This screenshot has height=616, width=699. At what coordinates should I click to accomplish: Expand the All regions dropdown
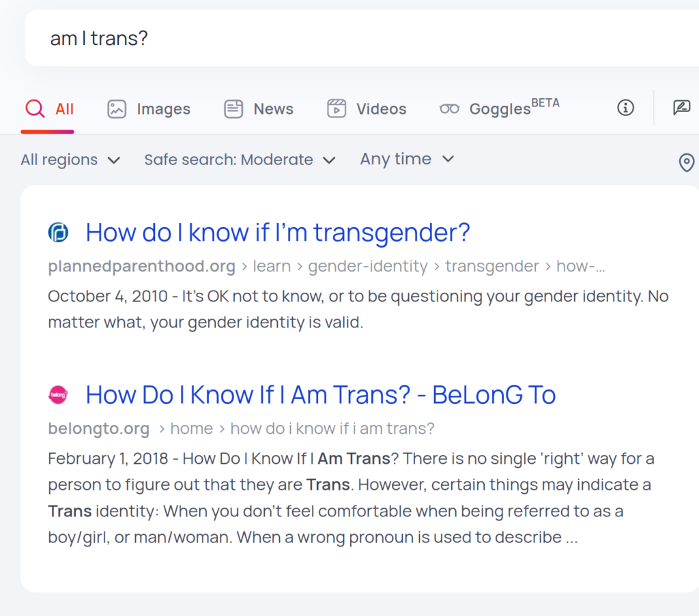[x=70, y=160]
